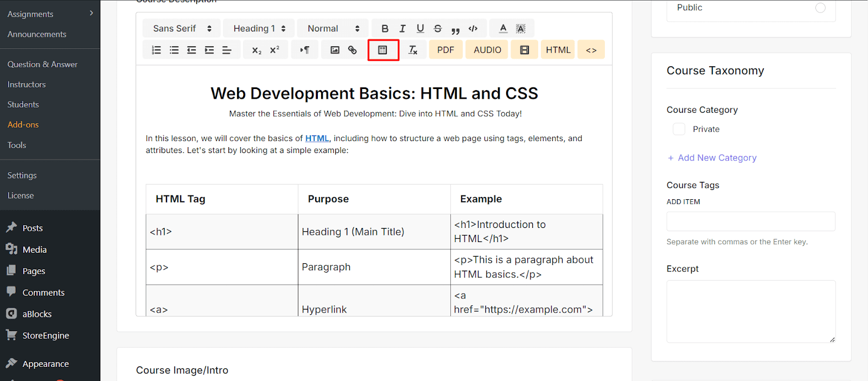Viewport: 868px width, 381px height.
Task: Click the clear formatting icon
Action: click(413, 50)
